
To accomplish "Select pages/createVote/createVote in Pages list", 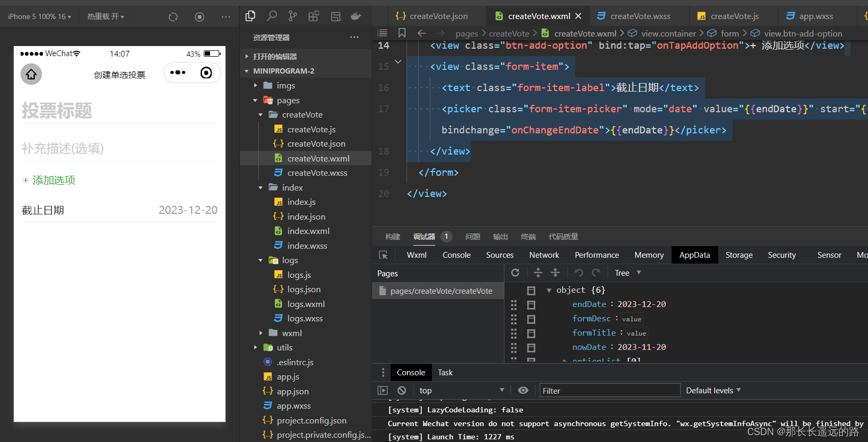I will click(x=438, y=291).
